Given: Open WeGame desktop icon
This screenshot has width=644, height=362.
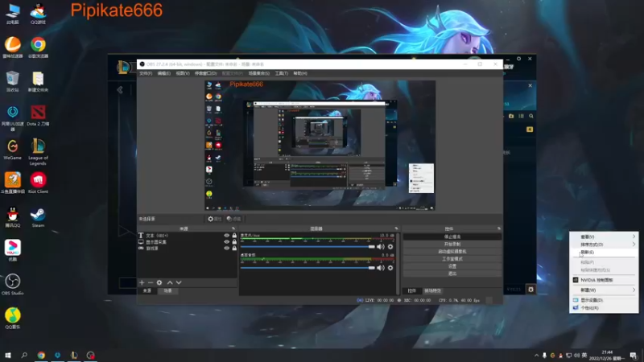Looking at the screenshot, I should tap(12, 150).
